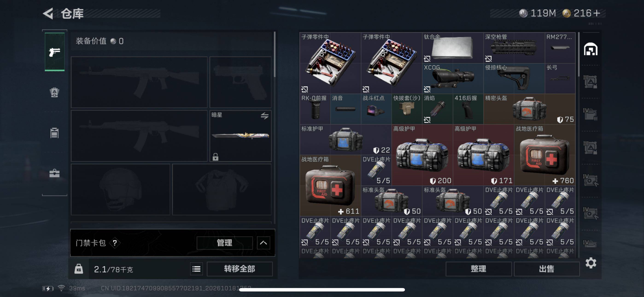Select the 快拔套(沙) item
The width and height of the screenshot is (644, 297).
(407, 109)
